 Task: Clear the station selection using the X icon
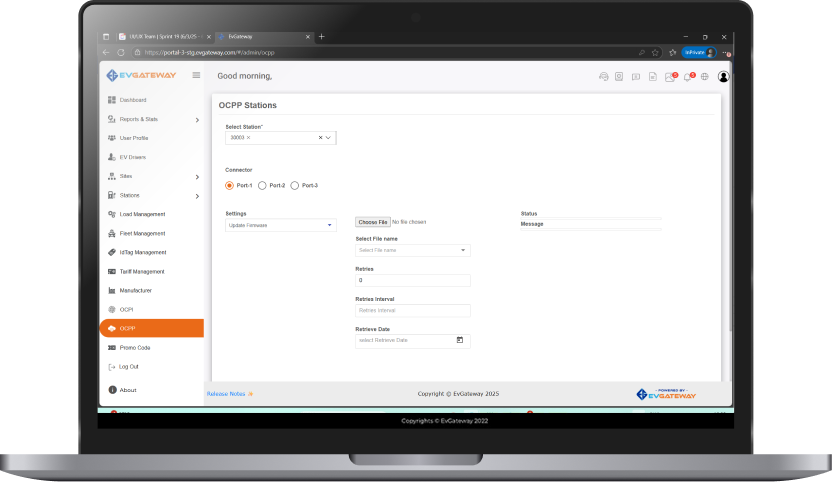pyautogui.click(x=320, y=137)
